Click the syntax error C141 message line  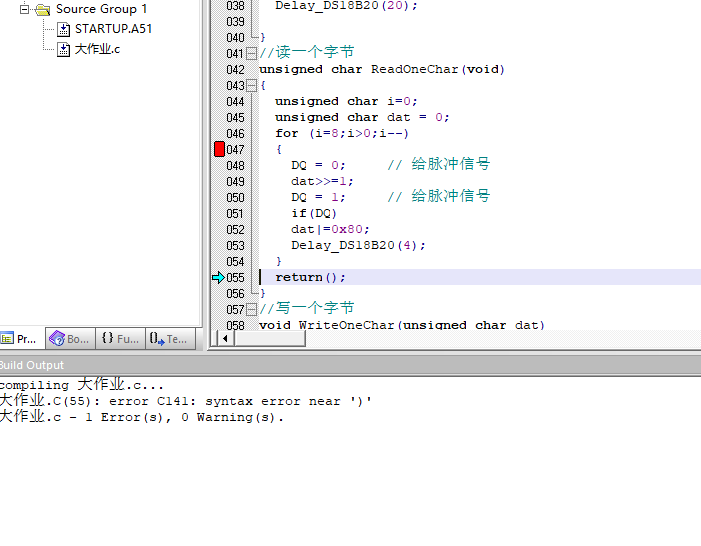click(x=185, y=401)
